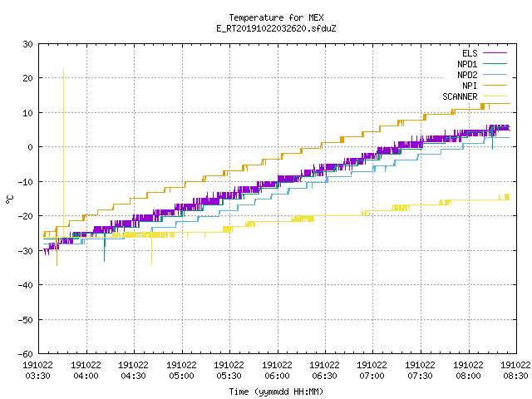Click the green NPD1 downward spike near 04:10

pos(104,249)
